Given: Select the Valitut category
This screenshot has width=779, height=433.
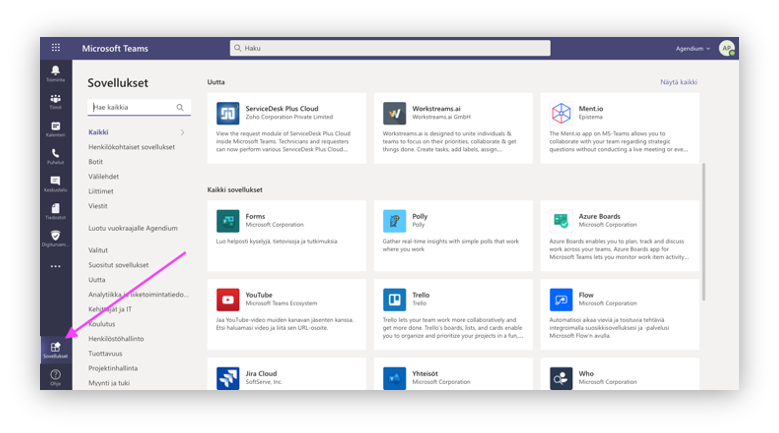Looking at the screenshot, I should coord(98,250).
